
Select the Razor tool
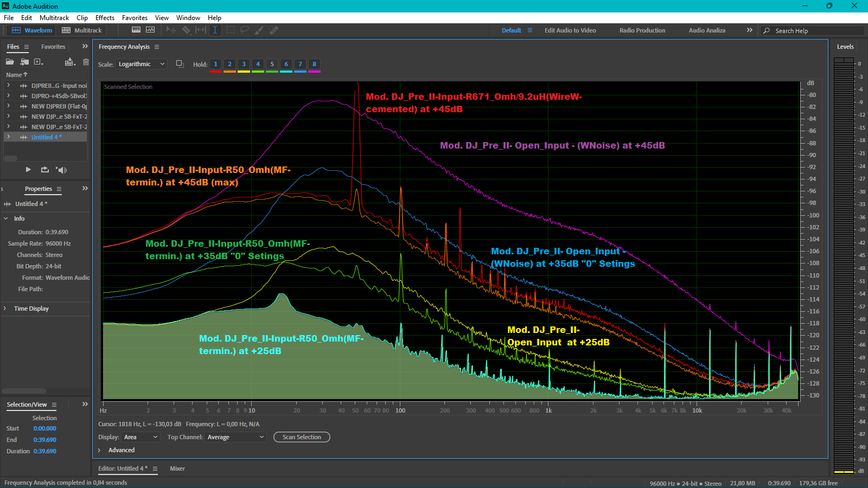point(186,30)
